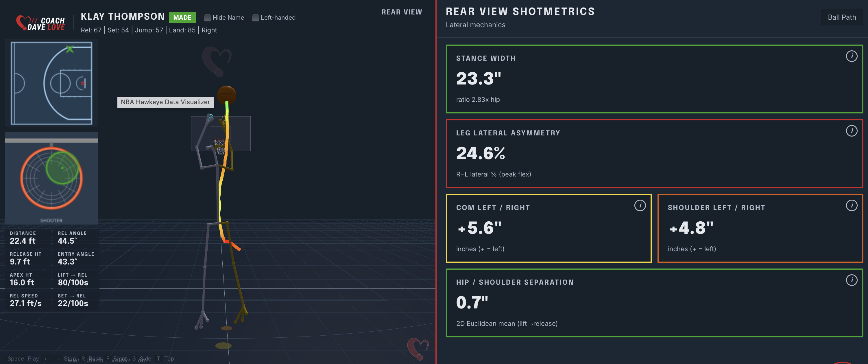Click the KLAY THOMPSON player name
Image resolution: width=868 pixels, height=364 pixels.
[123, 16]
